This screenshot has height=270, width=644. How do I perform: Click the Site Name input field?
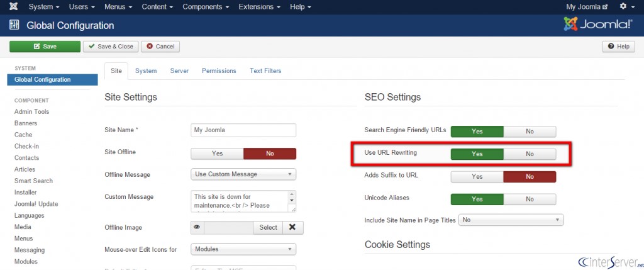243,130
